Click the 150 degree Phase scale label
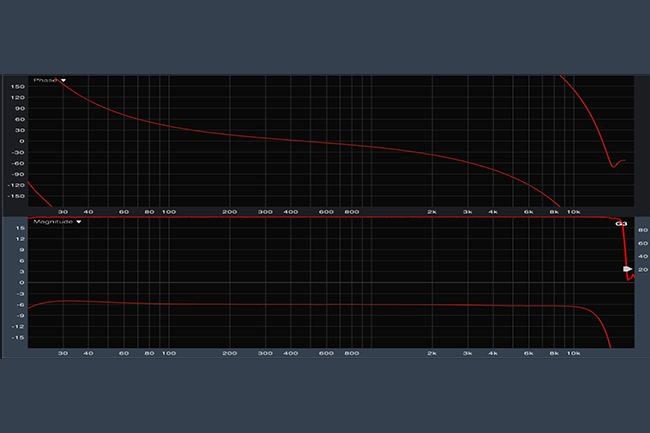The width and height of the screenshot is (650, 433). [17, 87]
